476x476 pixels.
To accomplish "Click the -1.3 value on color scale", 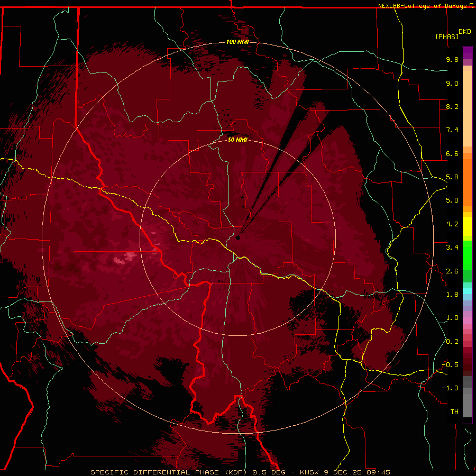I will [450, 388].
